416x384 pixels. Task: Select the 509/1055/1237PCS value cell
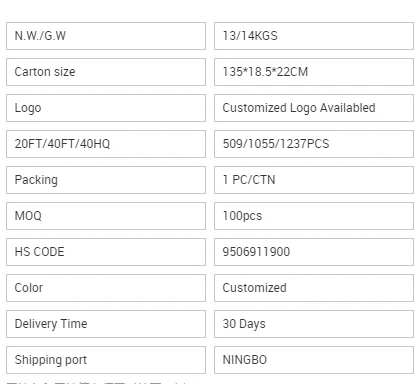(x=314, y=144)
